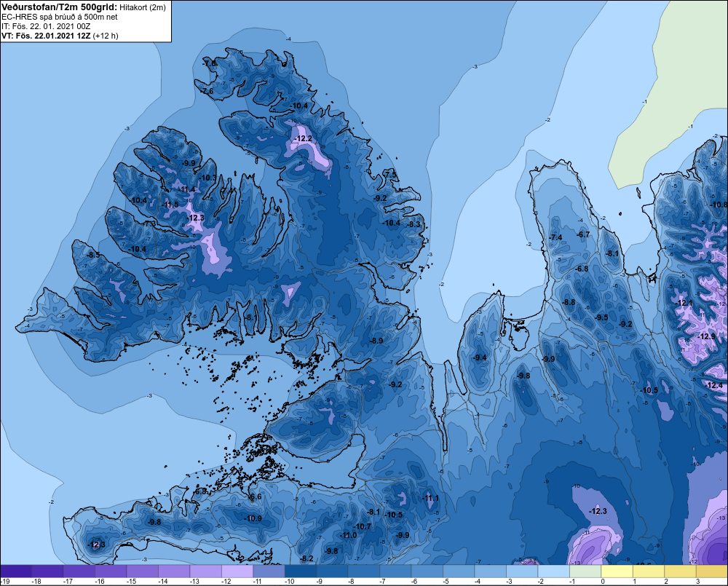Click the -9.4 temperature value
This screenshot has width=728, height=586.
(x=480, y=357)
